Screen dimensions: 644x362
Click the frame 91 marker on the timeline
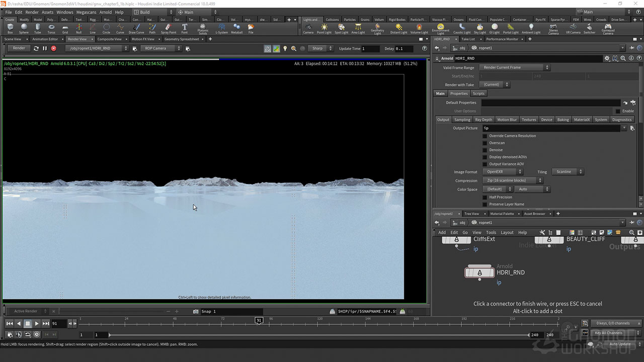(x=259, y=320)
